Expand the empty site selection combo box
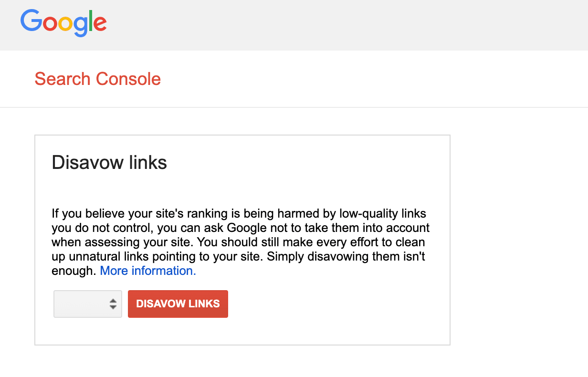Viewport: 588px width, 377px height. click(x=87, y=304)
